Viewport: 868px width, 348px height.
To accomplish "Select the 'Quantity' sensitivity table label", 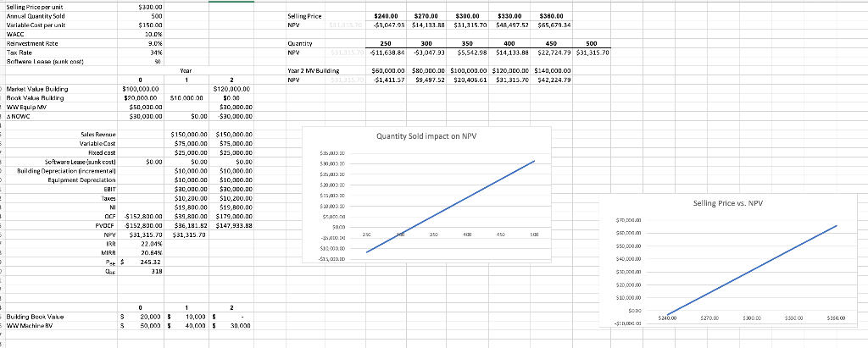I will tap(300, 43).
